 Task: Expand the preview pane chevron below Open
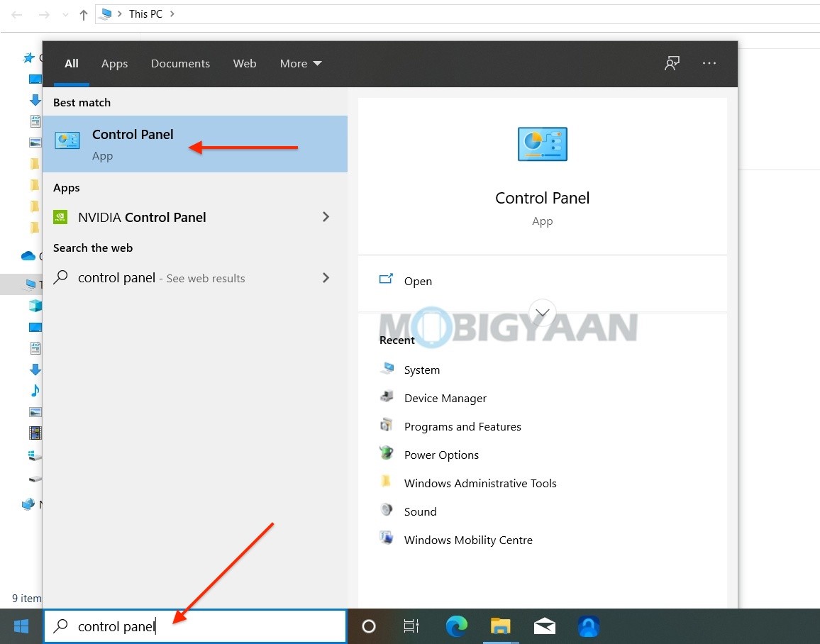click(542, 313)
